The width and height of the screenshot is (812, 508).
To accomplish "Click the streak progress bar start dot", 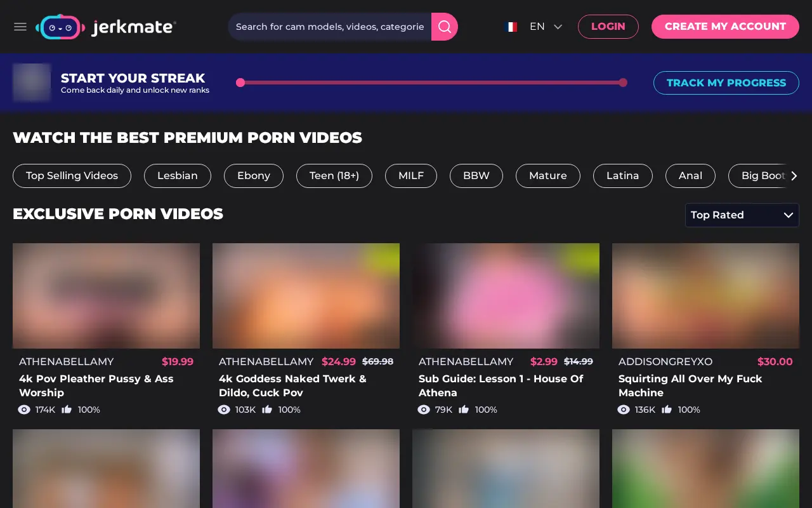I will pos(240,83).
